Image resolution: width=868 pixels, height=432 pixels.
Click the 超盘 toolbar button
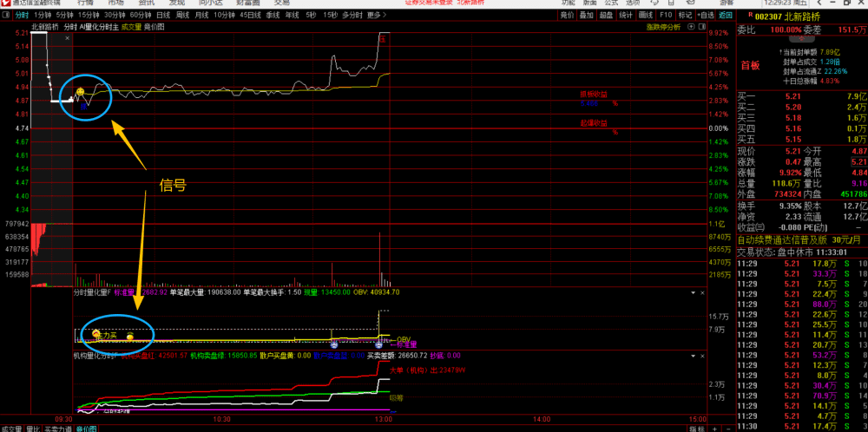(606, 15)
